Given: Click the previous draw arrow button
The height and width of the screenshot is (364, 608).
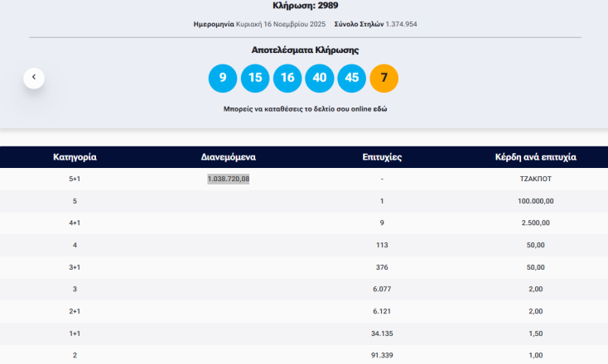Looking at the screenshot, I should (x=34, y=78).
